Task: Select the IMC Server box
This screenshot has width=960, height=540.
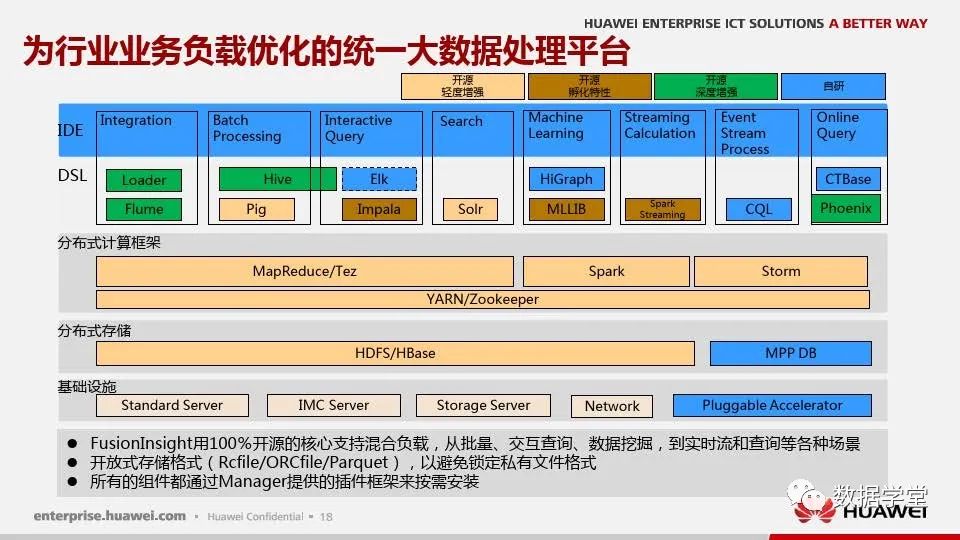Action: [334, 405]
